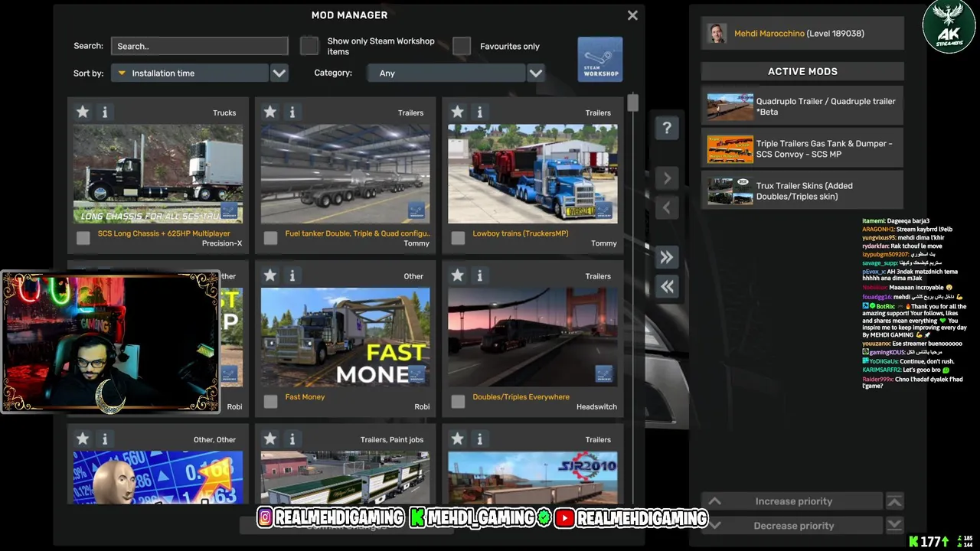Click the Doubles/Triples Everywhere title
The width and height of the screenshot is (980, 551).
(x=521, y=397)
